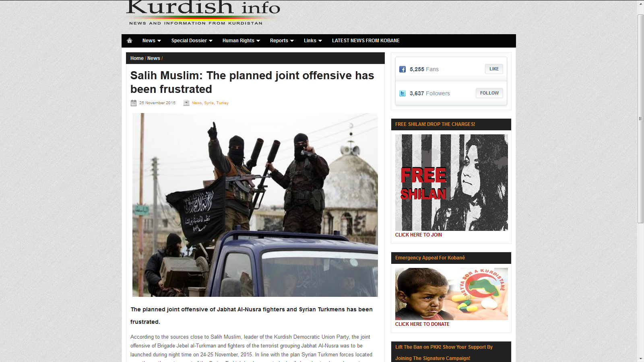Expand the News dropdown menu

pyautogui.click(x=151, y=41)
